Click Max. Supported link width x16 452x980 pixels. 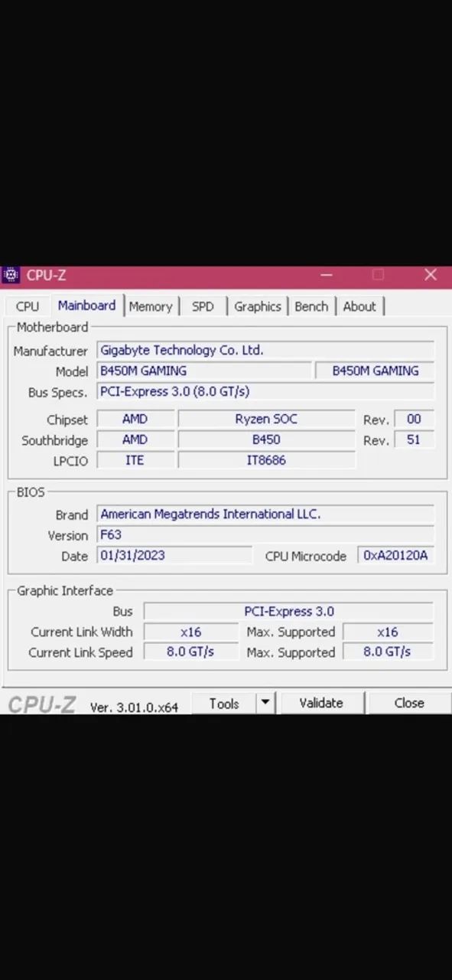point(388,632)
